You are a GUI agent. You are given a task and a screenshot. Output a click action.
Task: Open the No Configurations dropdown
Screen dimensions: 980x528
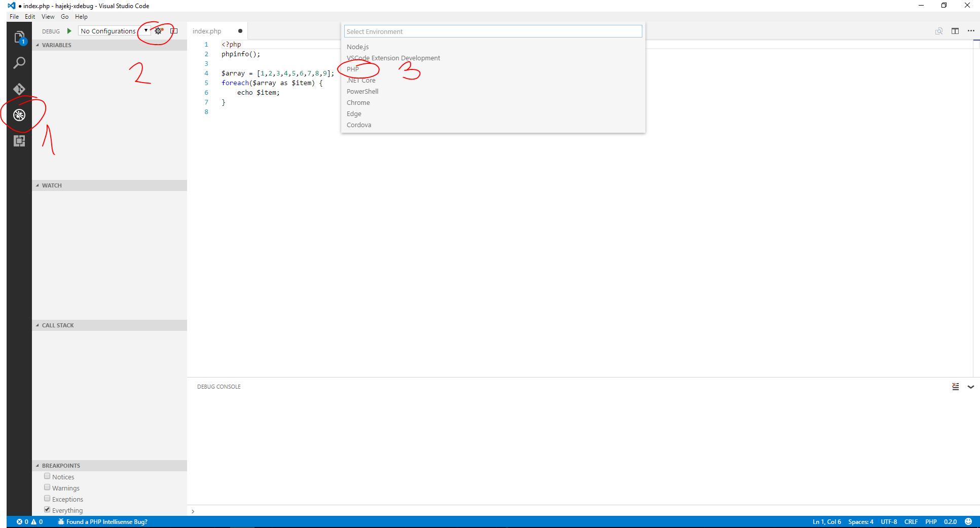point(114,31)
